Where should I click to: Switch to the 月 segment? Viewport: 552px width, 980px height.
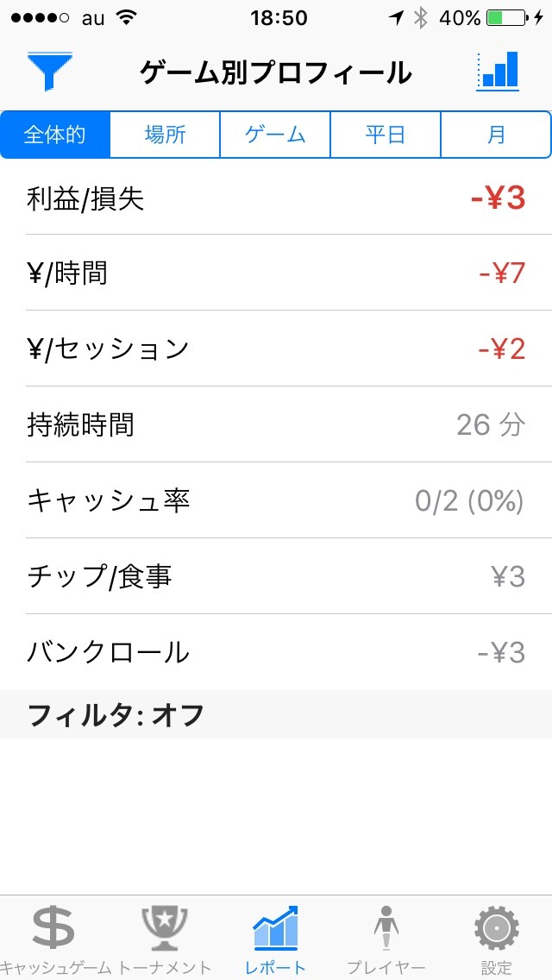[496, 135]
